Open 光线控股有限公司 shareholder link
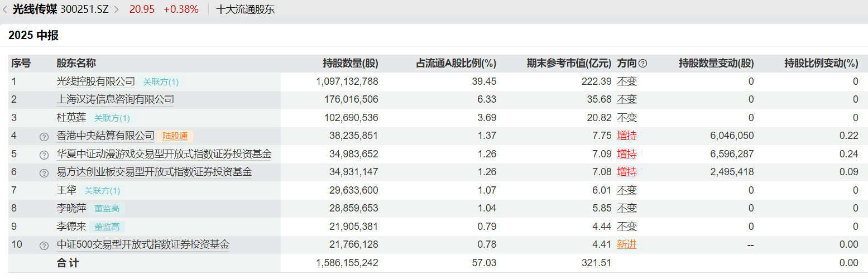The height and width of the screenshot is (279, 868). (95, 81)
